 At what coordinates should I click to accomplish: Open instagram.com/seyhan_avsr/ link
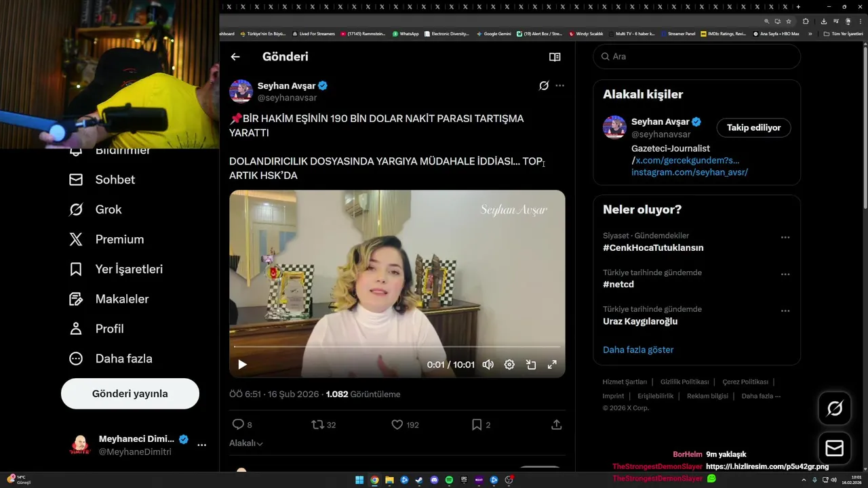(x=690, y=172)
